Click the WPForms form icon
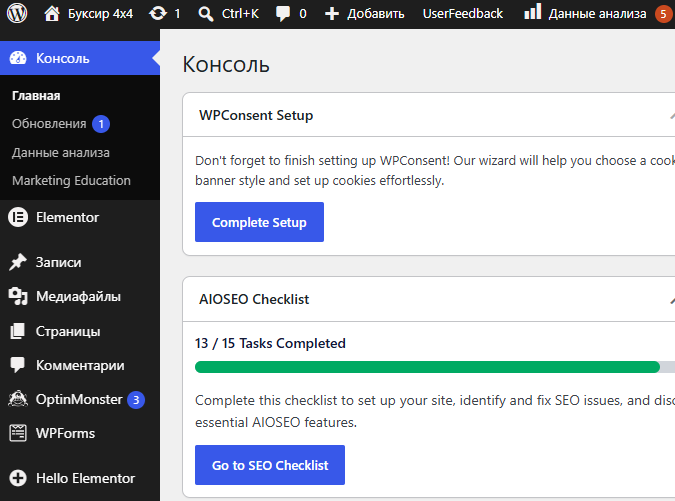Viewport: 675px width, 501px height. [x=18, y=433]
